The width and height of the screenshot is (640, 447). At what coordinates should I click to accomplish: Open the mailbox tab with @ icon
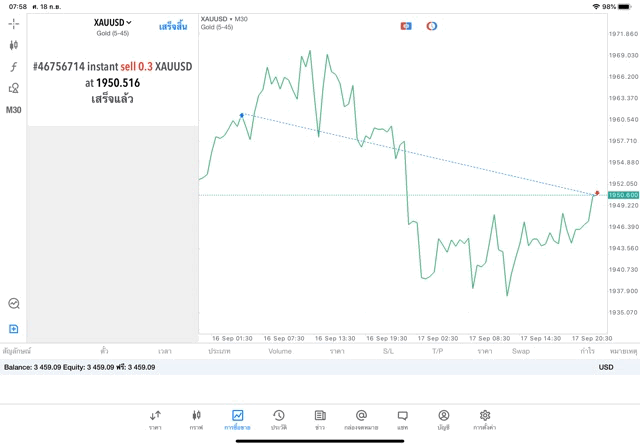(x=361, y=419)
